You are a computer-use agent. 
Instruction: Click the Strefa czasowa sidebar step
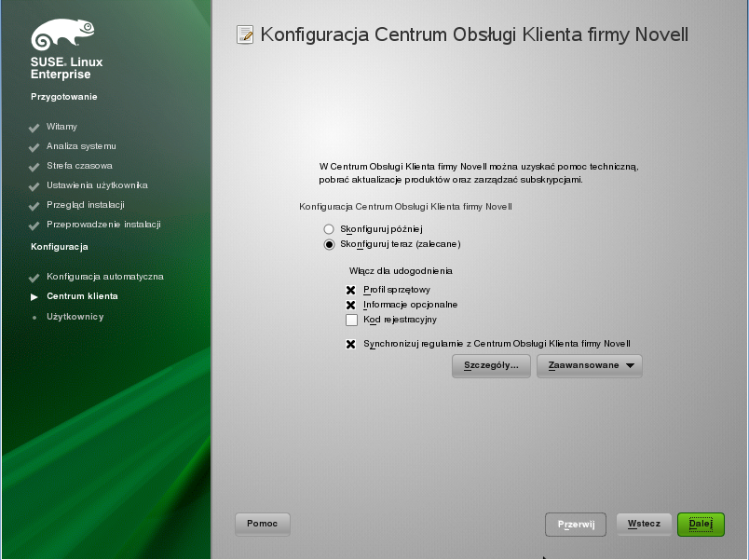point(79,166)
